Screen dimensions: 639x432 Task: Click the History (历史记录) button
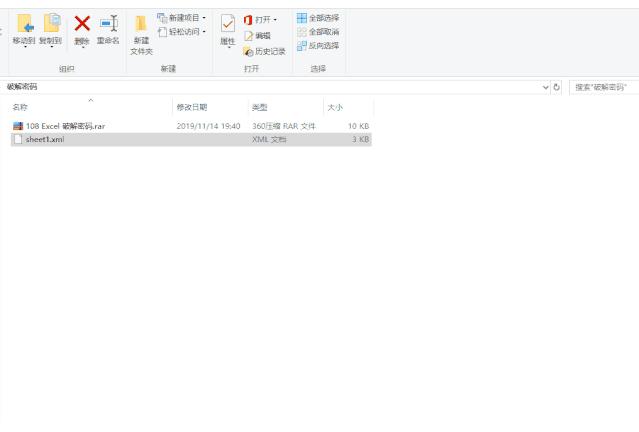click(264, 51)
